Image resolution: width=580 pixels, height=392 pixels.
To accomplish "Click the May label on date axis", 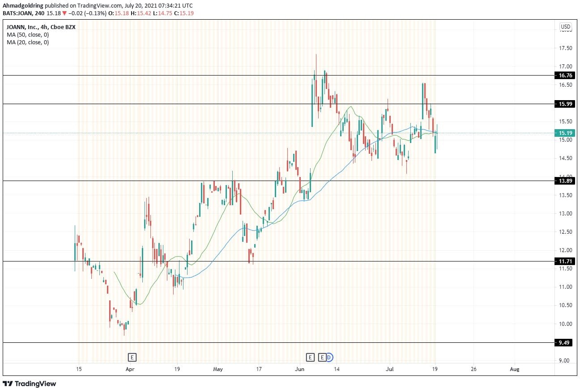I will [217, 370].
